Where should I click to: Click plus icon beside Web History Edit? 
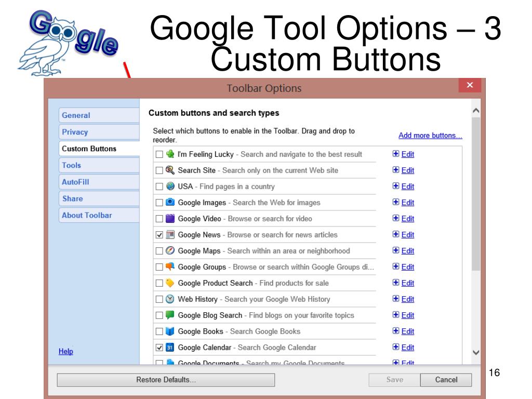click(x=395, y=299)
